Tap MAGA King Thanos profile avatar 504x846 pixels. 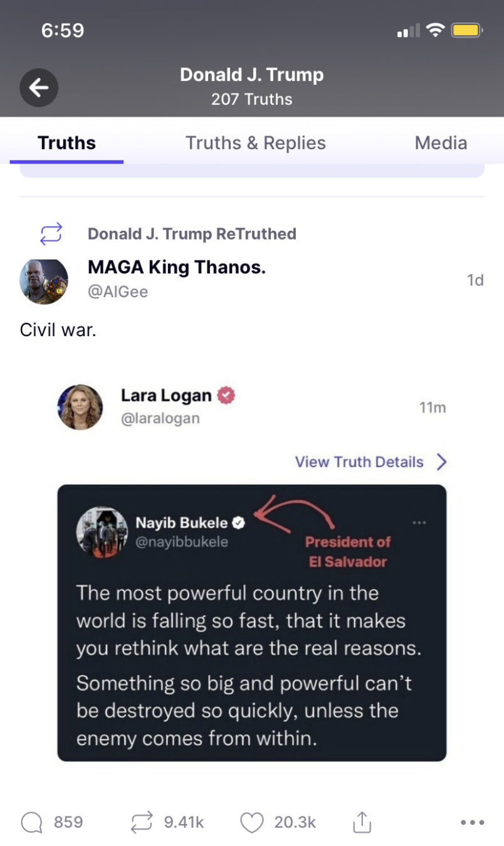pos(44,282)
